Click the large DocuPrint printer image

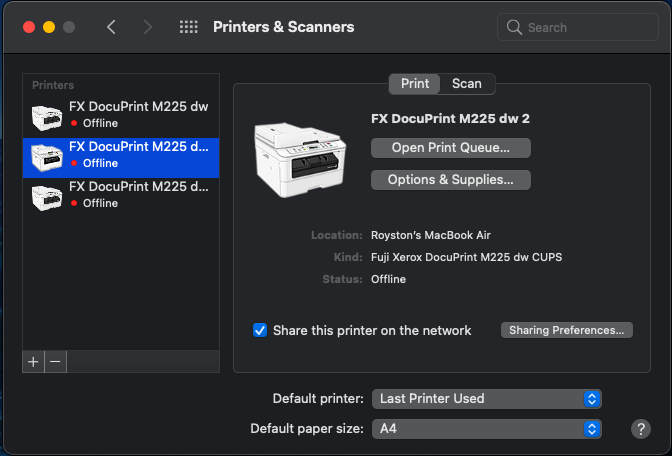[300, 158]
